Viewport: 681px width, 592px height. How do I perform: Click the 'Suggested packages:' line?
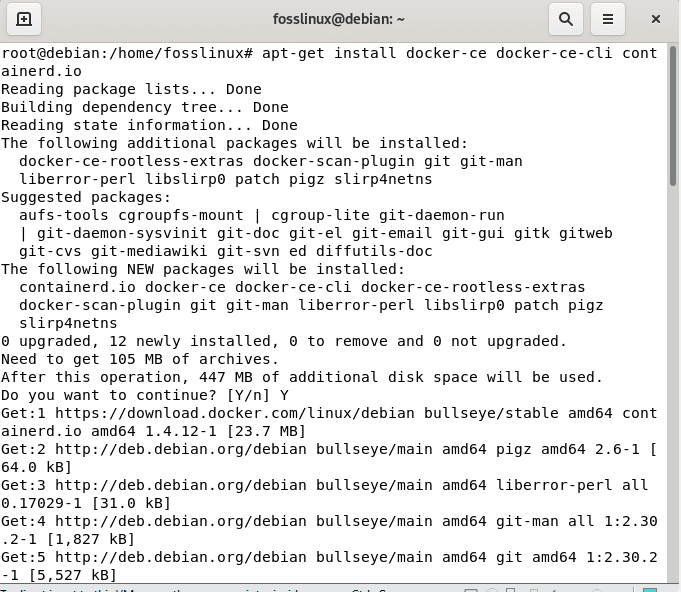pyautogui.click(x=86, y=197)
